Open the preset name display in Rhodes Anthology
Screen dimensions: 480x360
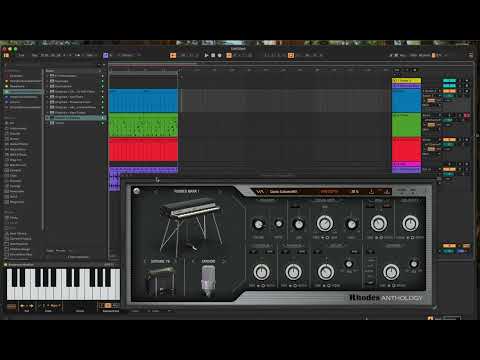click(x=283, y=192)
